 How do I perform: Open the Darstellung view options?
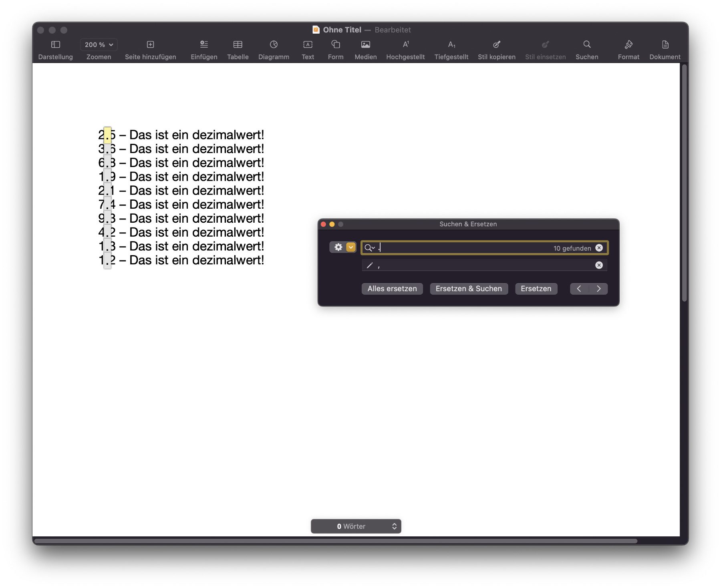[x=55, y=50]
